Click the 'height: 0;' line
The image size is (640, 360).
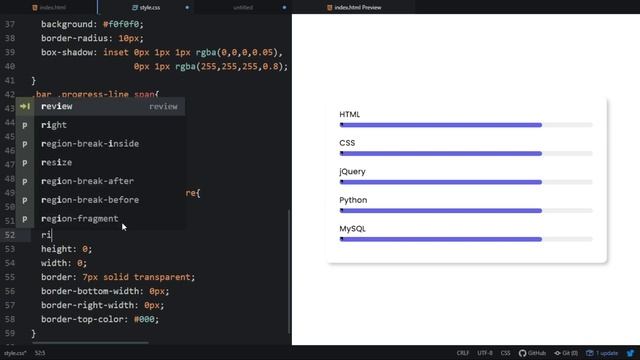[x=67, y=249]
